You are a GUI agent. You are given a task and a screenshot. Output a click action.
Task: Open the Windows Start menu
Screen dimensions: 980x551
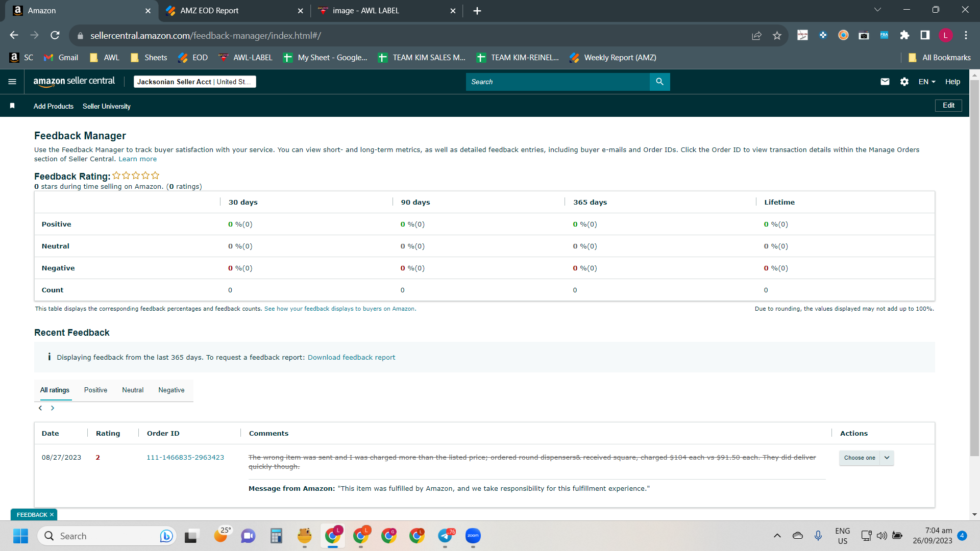click(x=20, y=536)
